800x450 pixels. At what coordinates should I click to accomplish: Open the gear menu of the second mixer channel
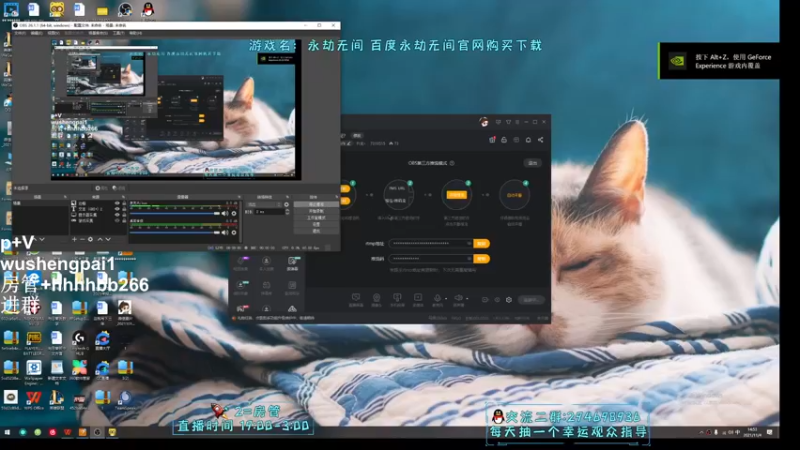click(x=234, y=233)
